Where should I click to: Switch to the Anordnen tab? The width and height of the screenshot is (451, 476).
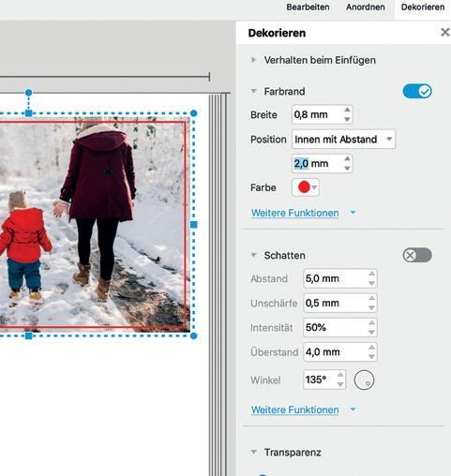coord(366,7)
